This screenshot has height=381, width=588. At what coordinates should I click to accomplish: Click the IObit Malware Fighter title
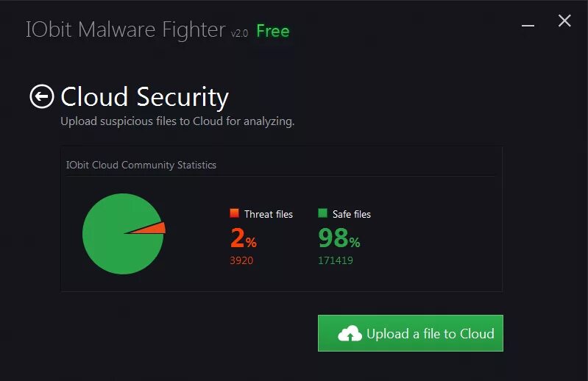[125, 30]
